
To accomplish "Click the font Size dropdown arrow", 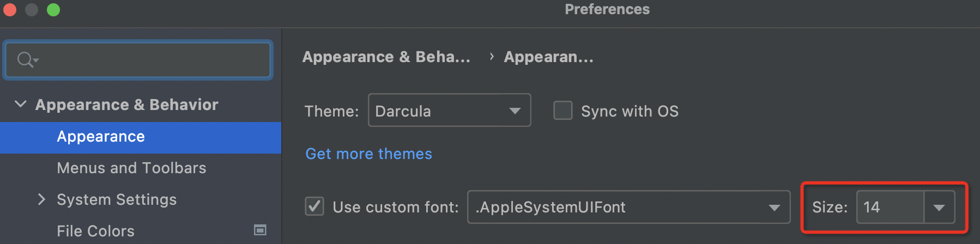I will (x=939, y=207).
